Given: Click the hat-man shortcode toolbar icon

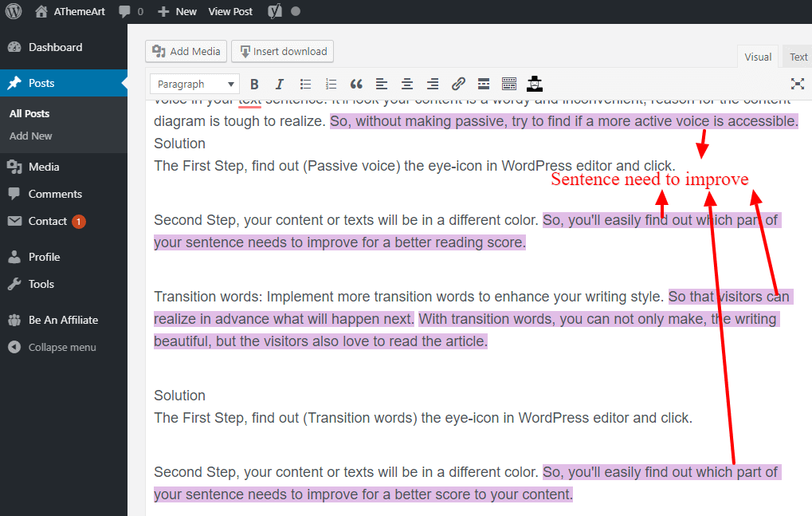Looking at the screenshot, I should (x=535, y=84).
